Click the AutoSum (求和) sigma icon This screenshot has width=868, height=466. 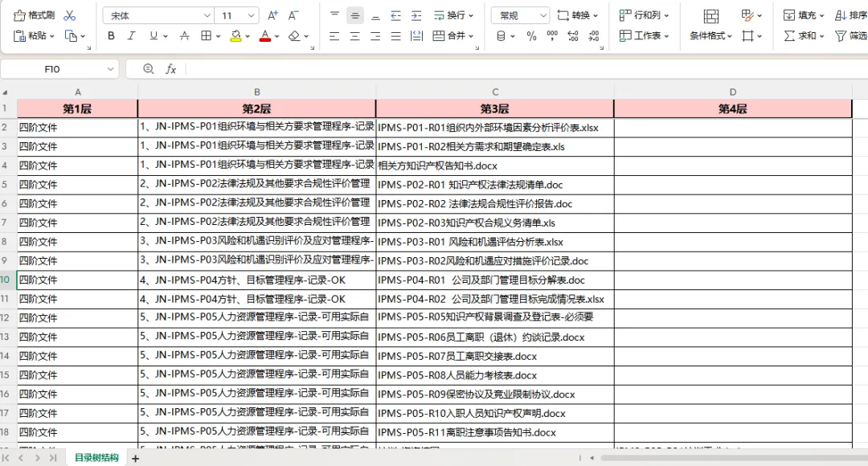click(789, 36)
